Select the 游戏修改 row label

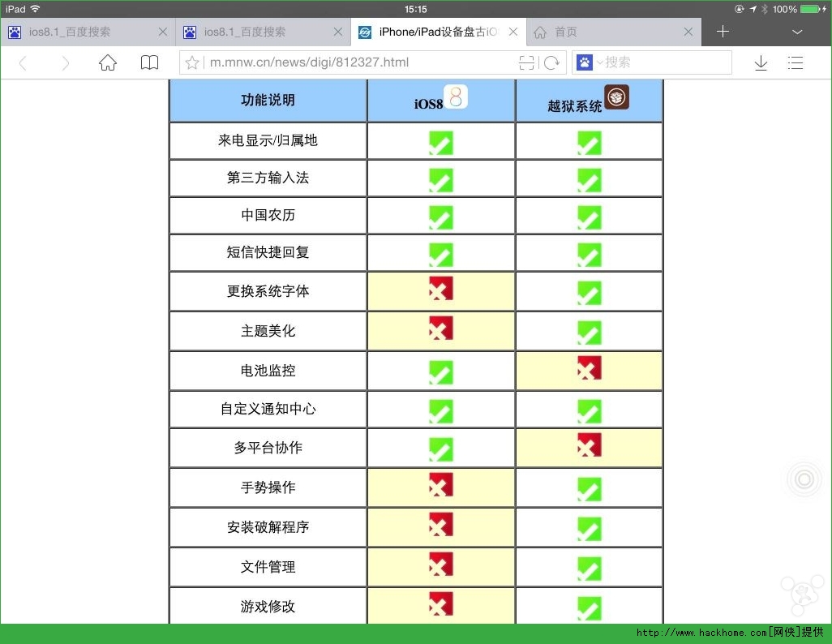(268, 607)
